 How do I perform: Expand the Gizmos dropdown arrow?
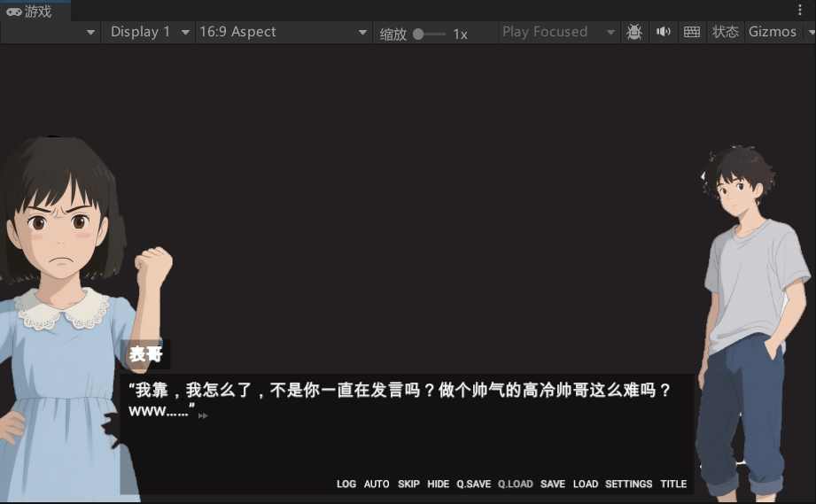click(811, 32)
